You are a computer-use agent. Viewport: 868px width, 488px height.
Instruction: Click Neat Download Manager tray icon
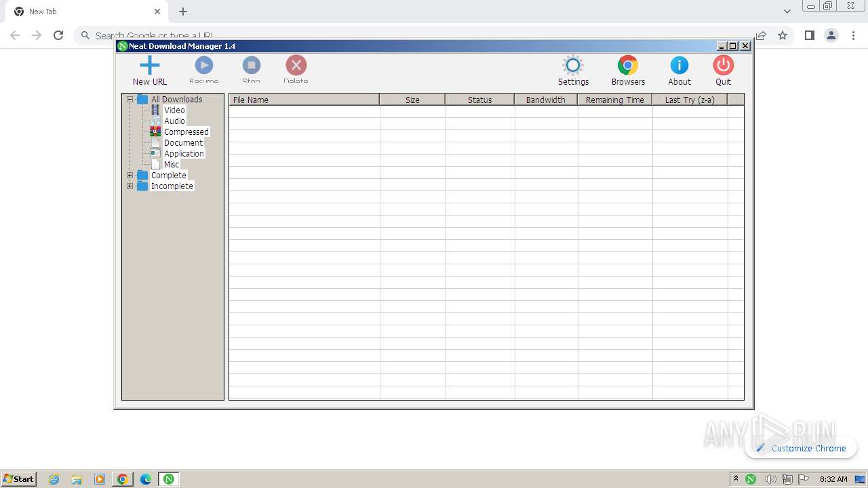pyautogui.click(x=751, y=479)
